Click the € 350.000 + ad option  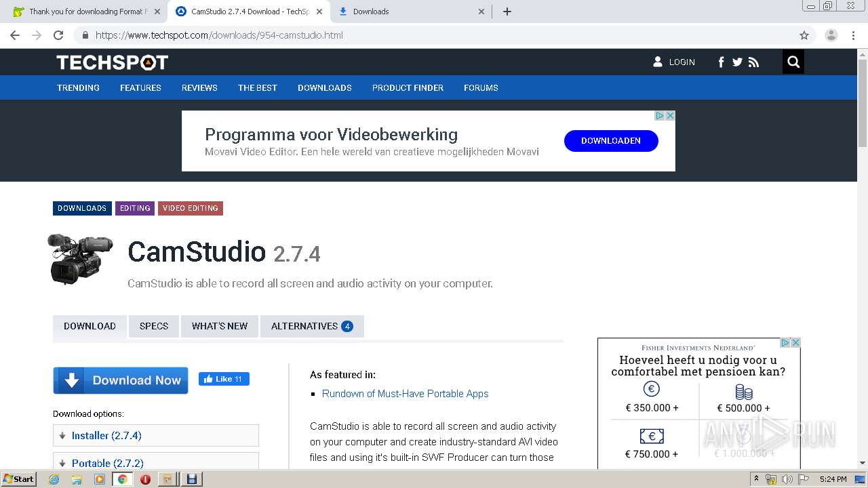[x=652, y=398]
